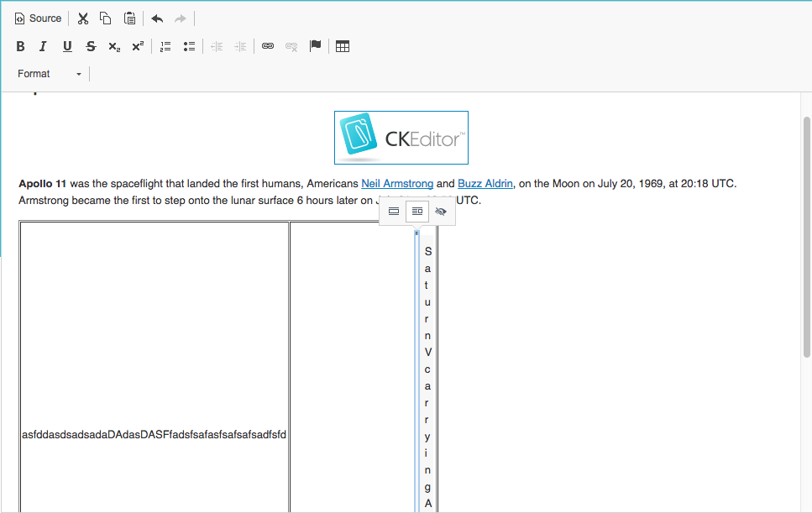Toggle Underline formatting
The height and width of the screenshot is (513, 812).
coord(67,46)
